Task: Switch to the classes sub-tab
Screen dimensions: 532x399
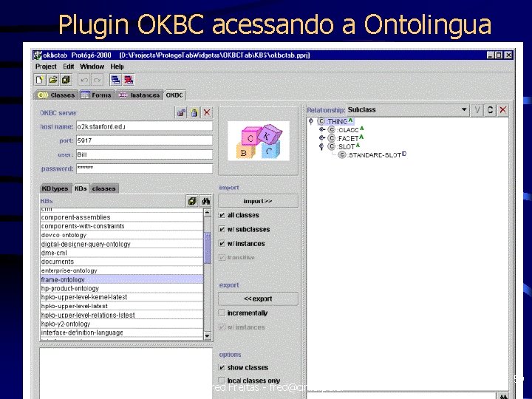Action: 104,188
